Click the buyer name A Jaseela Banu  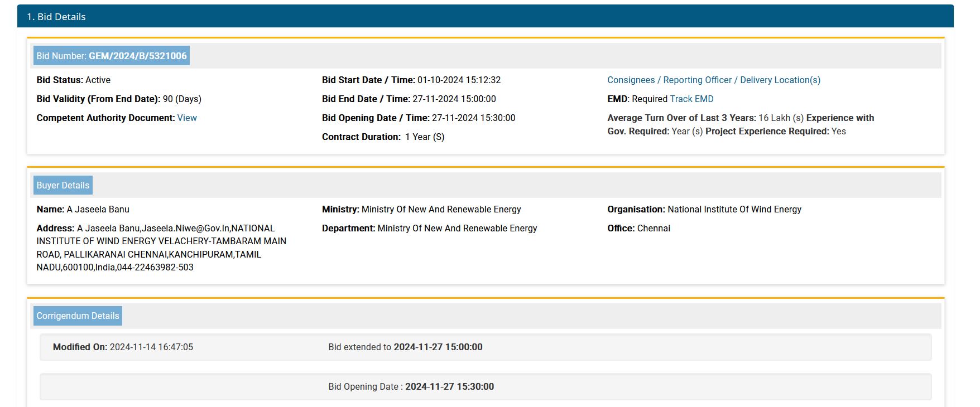point(98,210)
